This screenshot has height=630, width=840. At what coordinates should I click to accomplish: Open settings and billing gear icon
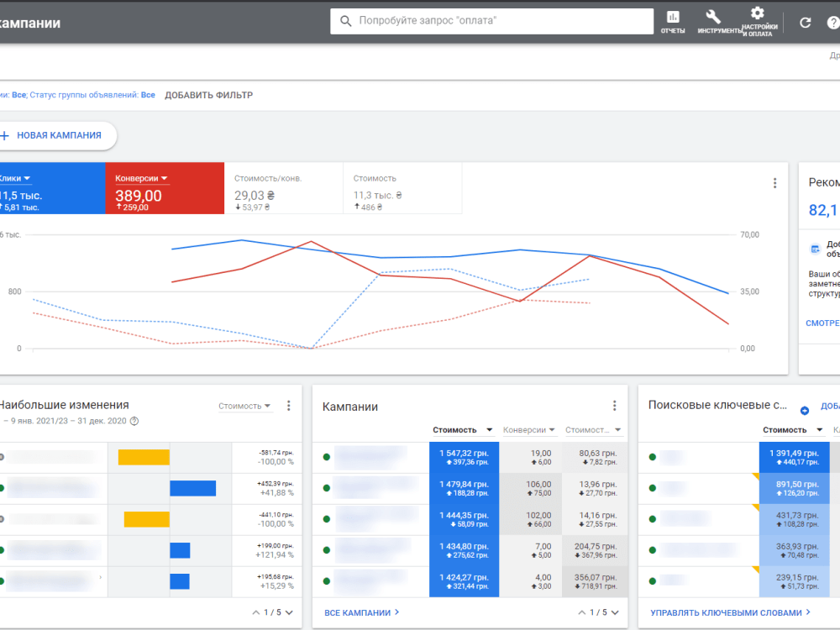pyautogui.click(x=758, y=22)
